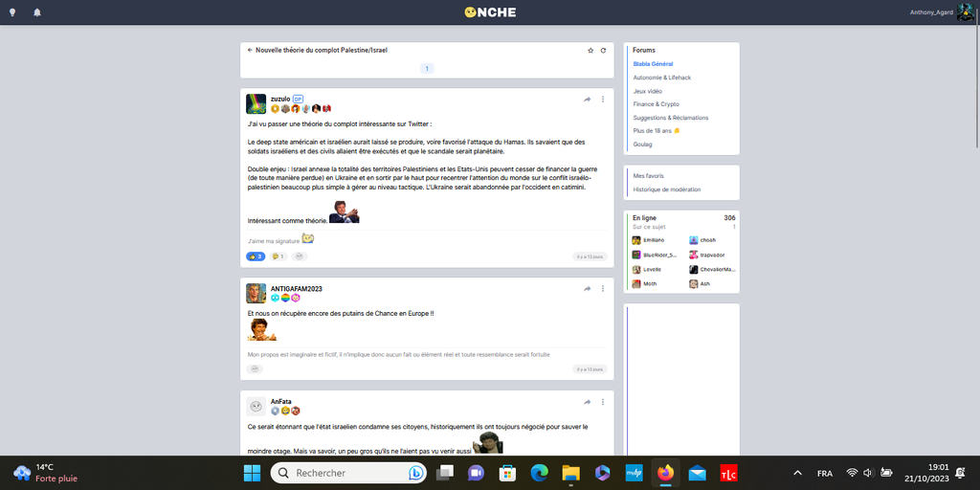Click the back arrow beside the topic title
The height and width of the screenshot is (490, 980).
[250, 50]
